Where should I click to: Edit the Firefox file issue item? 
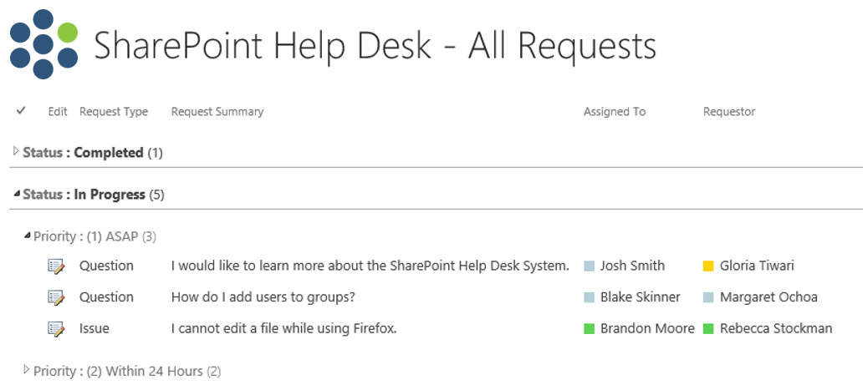[56, 329]
